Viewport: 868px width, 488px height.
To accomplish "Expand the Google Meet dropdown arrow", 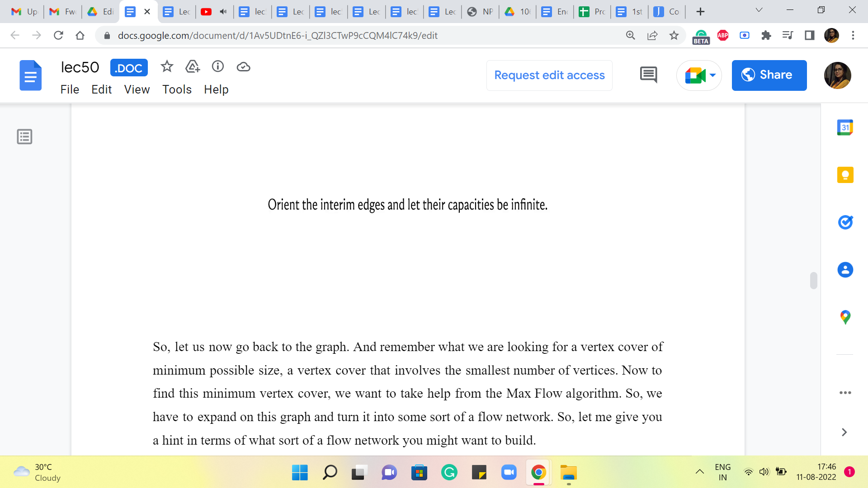I will pos(713,75).
